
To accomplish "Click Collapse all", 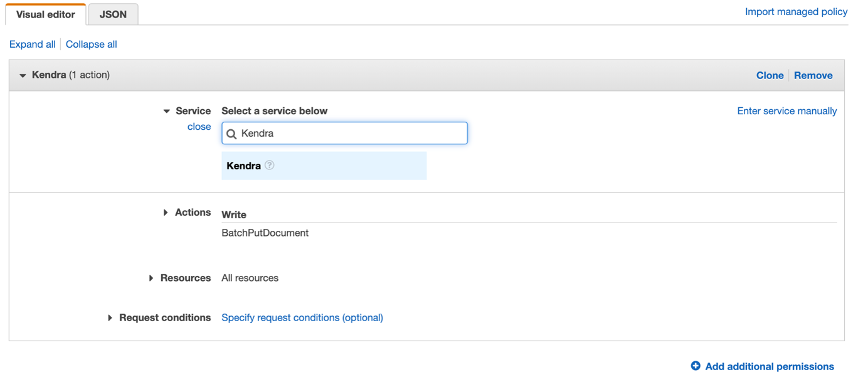I will [x=92, y=45].
